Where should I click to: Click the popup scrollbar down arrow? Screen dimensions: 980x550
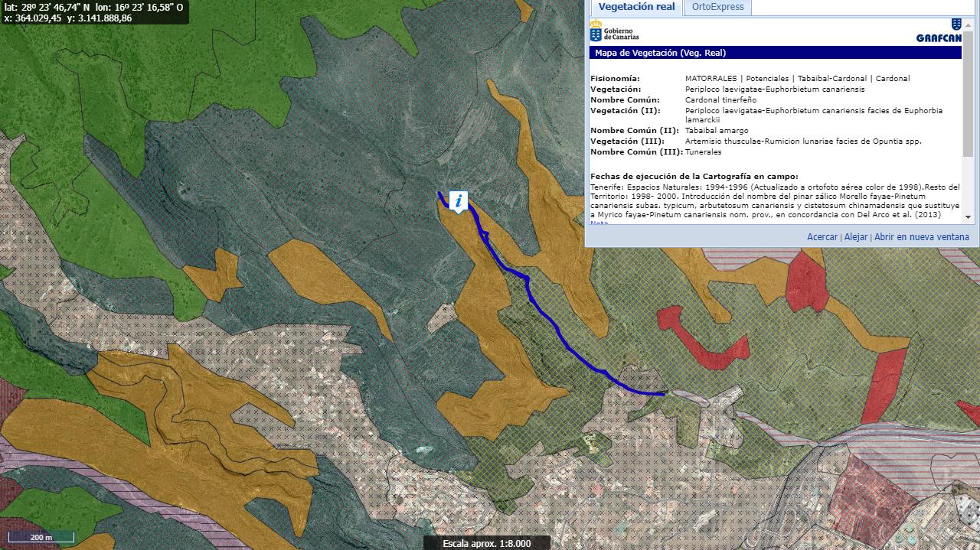[x=969, y=219]
